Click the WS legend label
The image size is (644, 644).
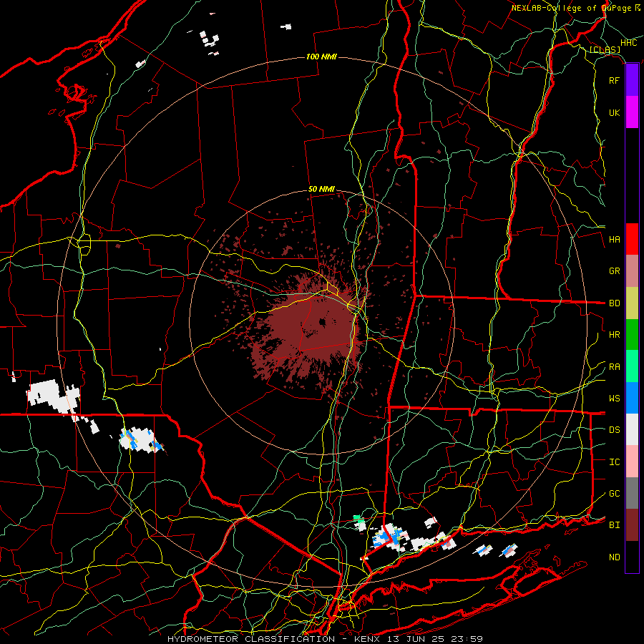tap(615, 399)
